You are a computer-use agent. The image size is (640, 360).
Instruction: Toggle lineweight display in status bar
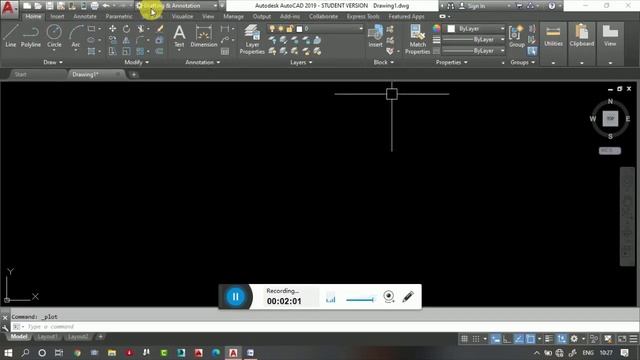(549, 339)
